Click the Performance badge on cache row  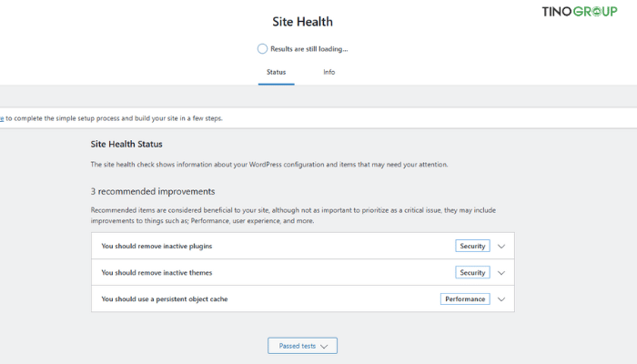[465, 298]
